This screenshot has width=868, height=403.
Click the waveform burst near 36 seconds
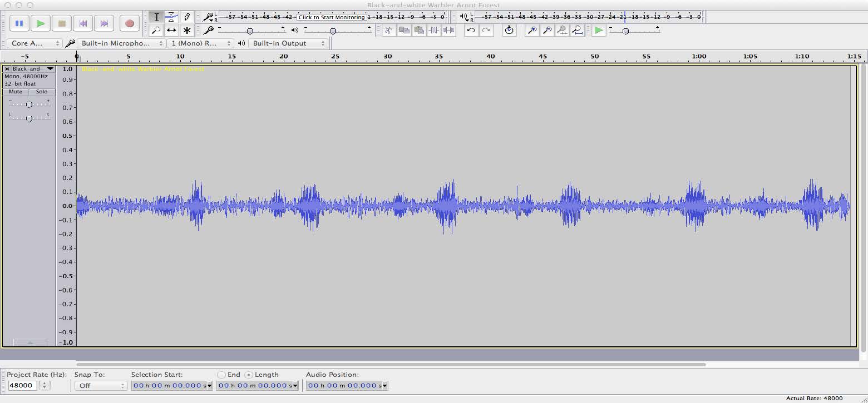(446, 206)
